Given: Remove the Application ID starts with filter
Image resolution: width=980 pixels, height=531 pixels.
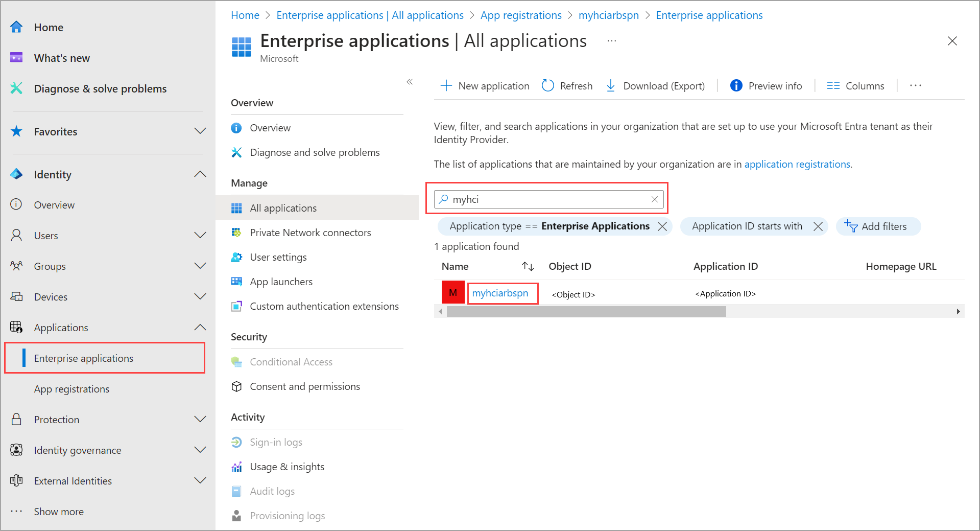Looking at the screenshot, I should (x=818, y=226).
